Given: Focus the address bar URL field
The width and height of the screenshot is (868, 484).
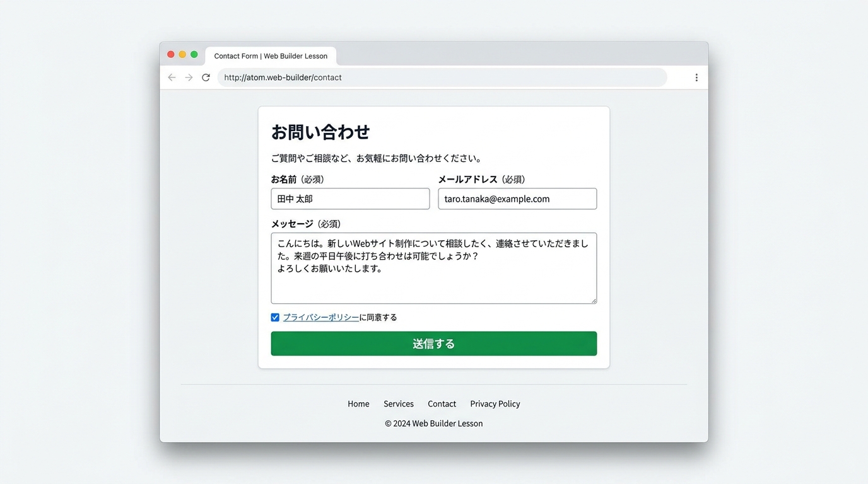Looking at the screenshot, I should coord(442,78).
